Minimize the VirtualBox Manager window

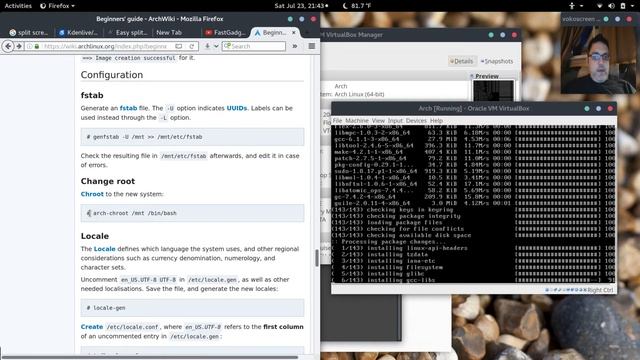[491, 35]
